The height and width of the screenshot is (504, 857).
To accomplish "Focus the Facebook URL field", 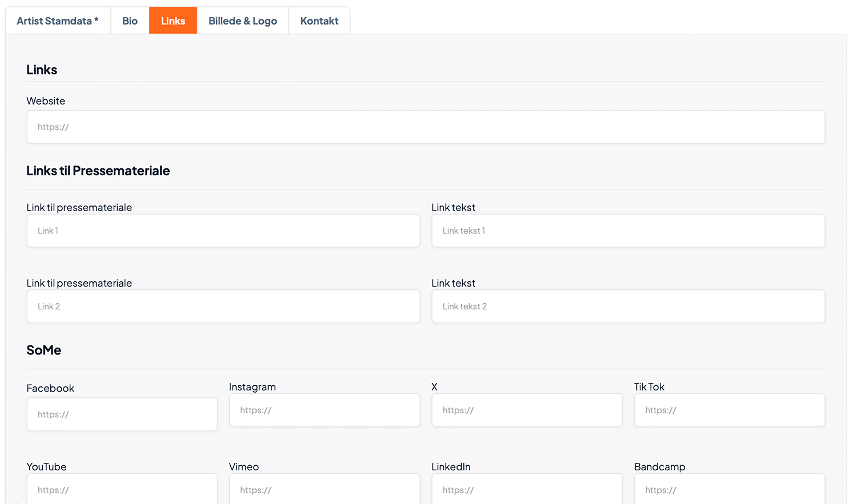I will [x=122, y=414].
